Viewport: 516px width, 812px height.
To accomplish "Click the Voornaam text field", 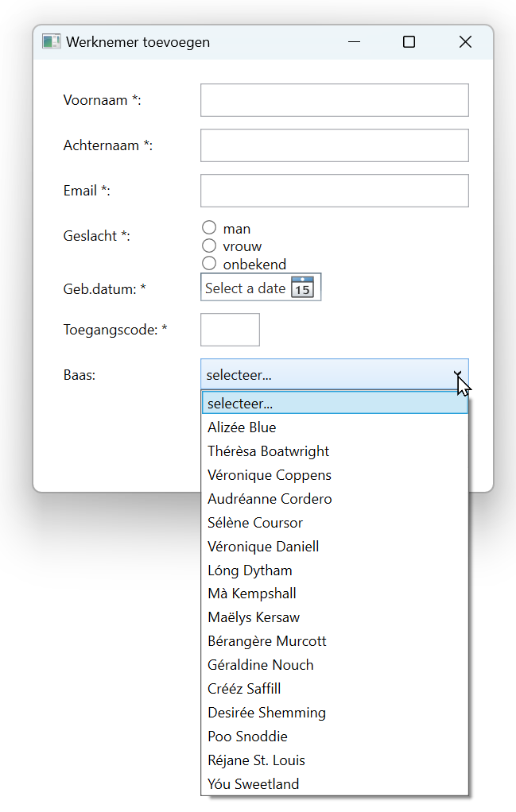I will (x=334, y=100).
